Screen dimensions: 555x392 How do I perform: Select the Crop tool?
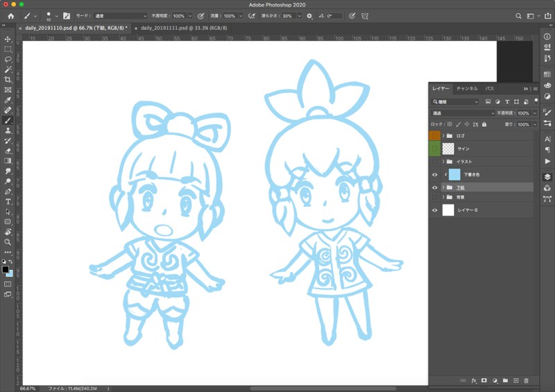coord(8,80)
